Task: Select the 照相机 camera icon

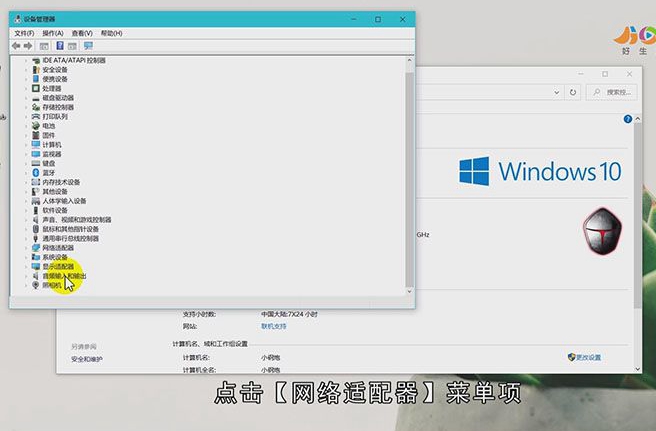Action: coord(36,285)
